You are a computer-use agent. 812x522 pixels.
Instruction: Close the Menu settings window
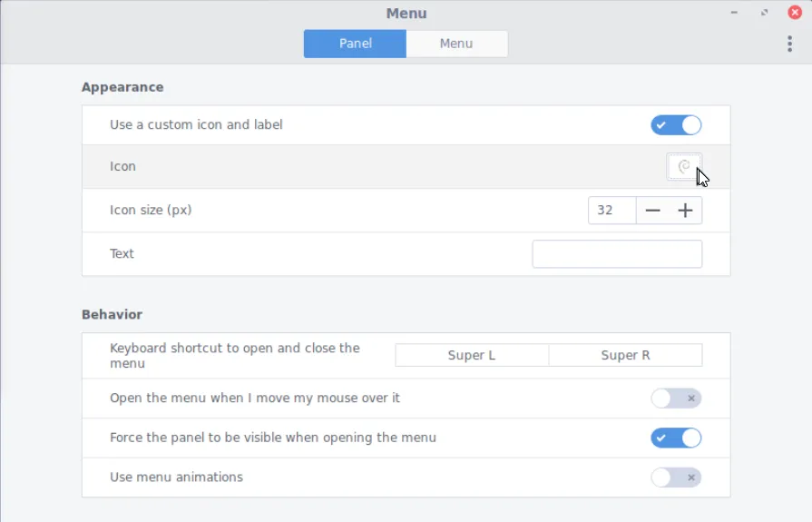[795, 13]
